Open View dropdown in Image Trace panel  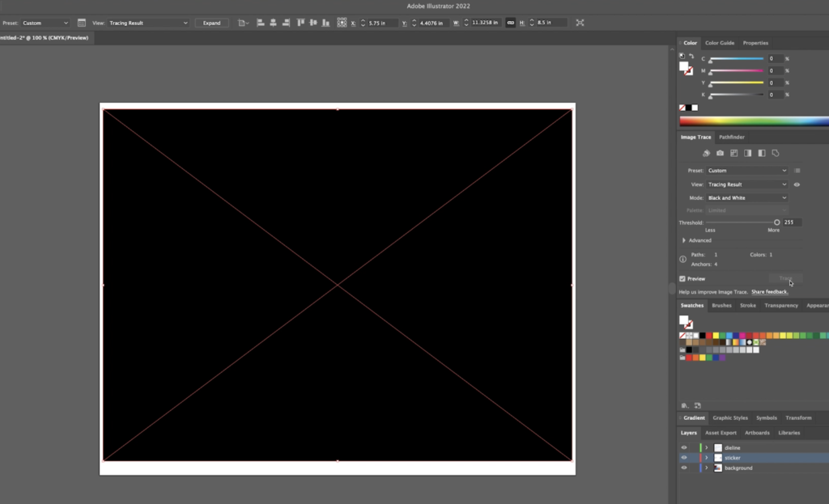pos(747,184)
